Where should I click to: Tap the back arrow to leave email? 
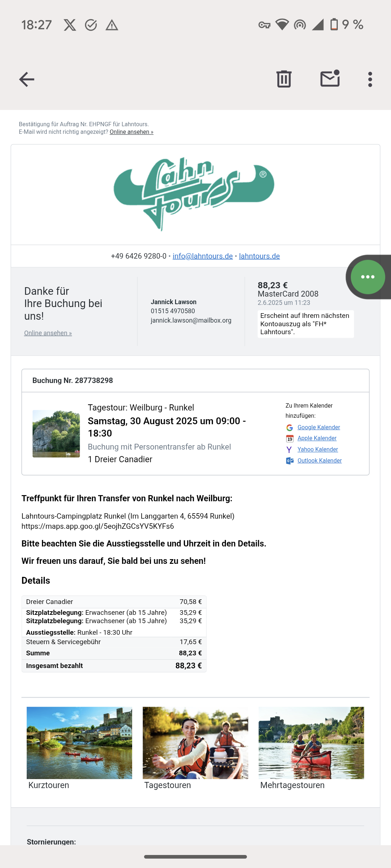pos(27,79)
